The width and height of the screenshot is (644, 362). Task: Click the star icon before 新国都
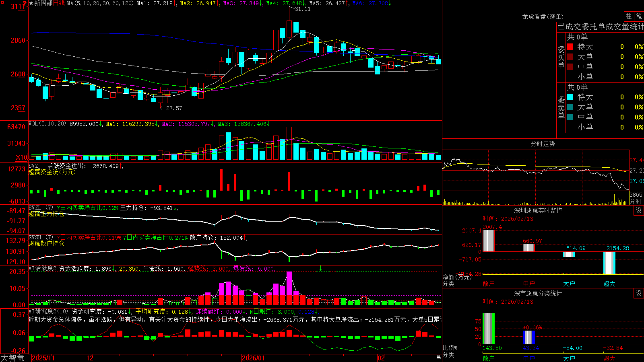coord(31,3)
